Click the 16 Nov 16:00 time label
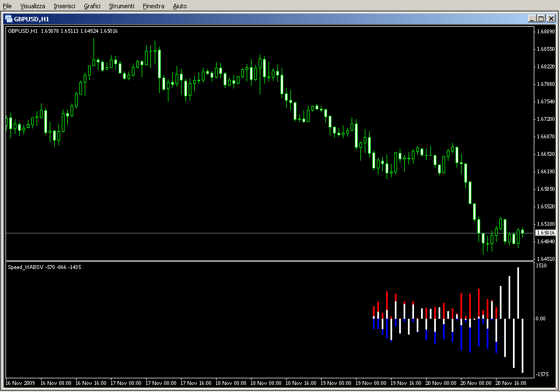The width and height of the screenshot is (560, 392). [x=91, y=383]
